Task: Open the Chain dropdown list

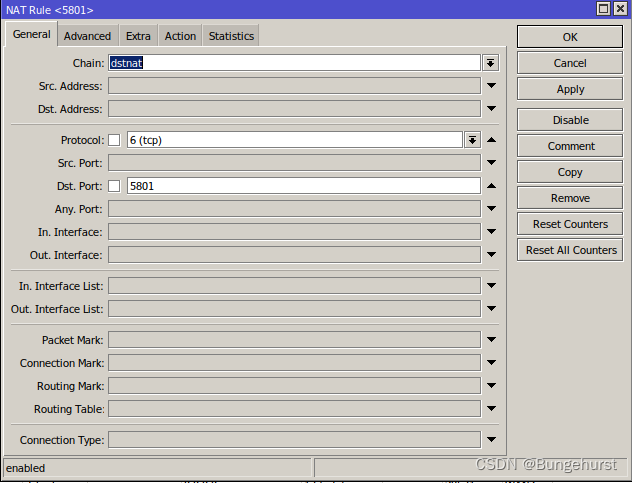Action: 490,63
